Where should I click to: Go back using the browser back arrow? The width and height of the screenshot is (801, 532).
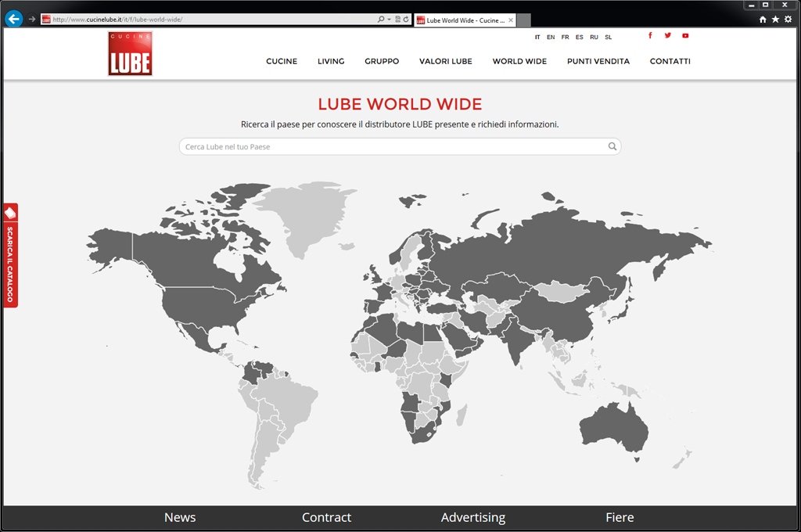tap(14, 20)
